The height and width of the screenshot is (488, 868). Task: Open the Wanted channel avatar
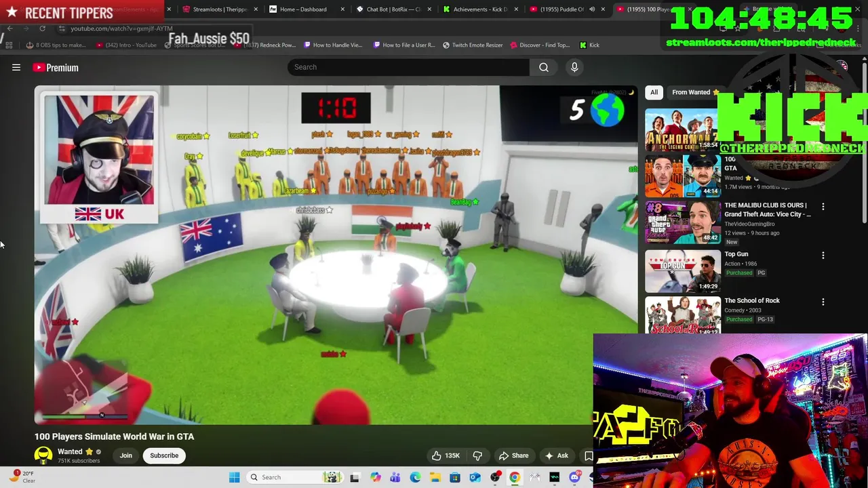[43, 455]
